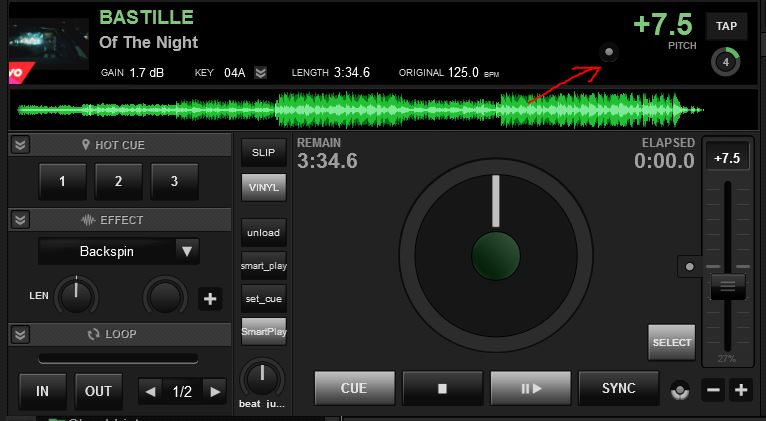Click the round dot left of pitch fader

coord(688,267)
